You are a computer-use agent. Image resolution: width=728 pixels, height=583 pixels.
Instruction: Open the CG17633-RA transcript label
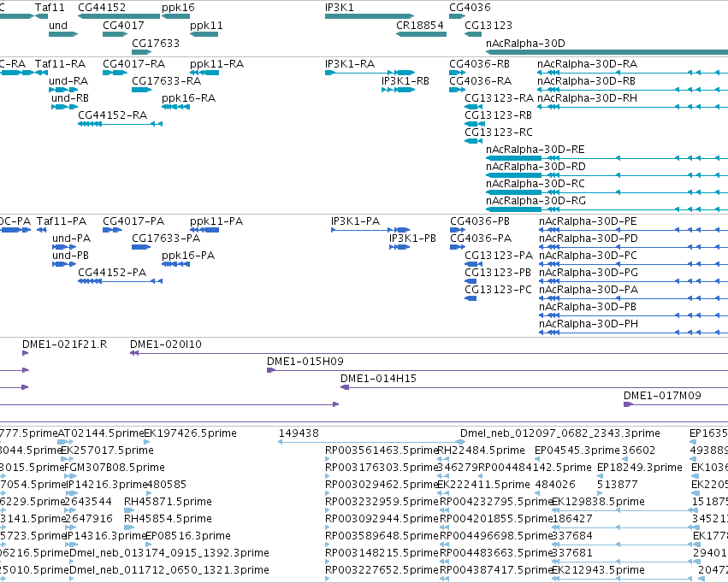166,81
